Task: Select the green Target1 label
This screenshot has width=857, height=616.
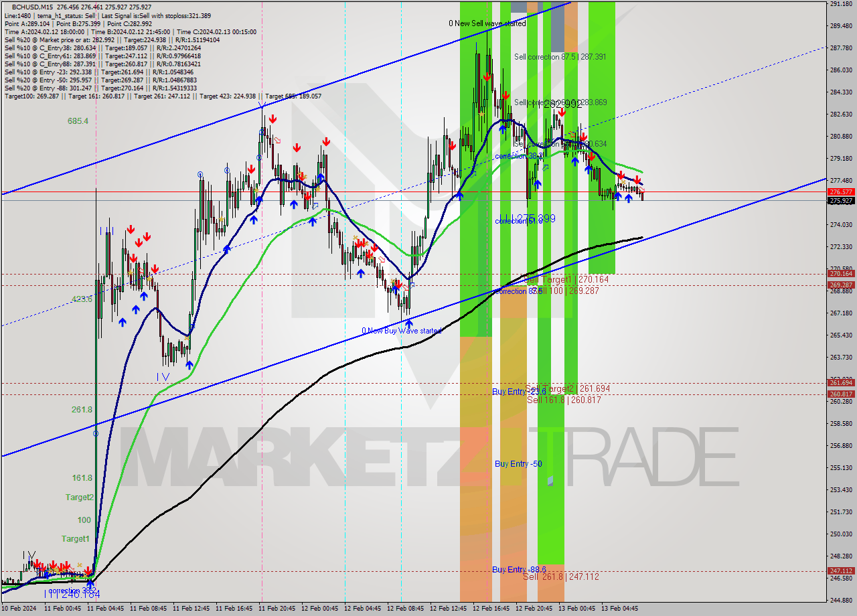Action: point(75,539)
